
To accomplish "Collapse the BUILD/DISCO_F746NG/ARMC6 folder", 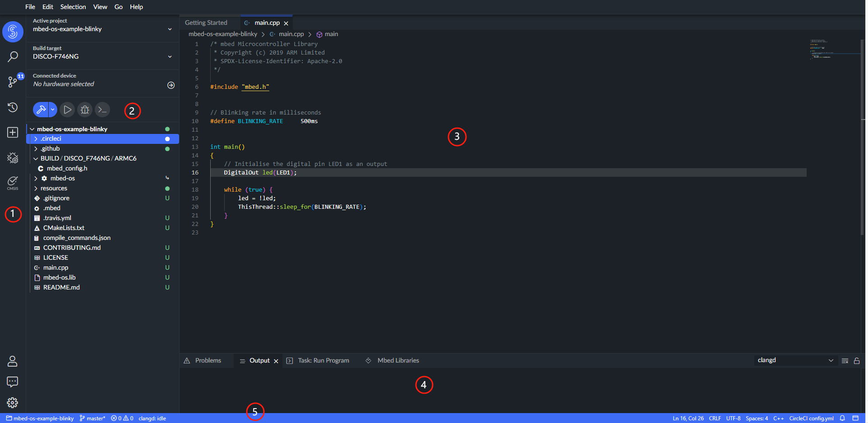I will point(36,158).
